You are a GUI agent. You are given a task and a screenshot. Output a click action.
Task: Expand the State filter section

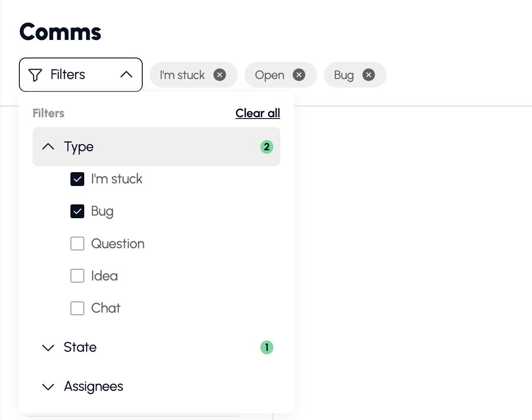tap(49, 347)
